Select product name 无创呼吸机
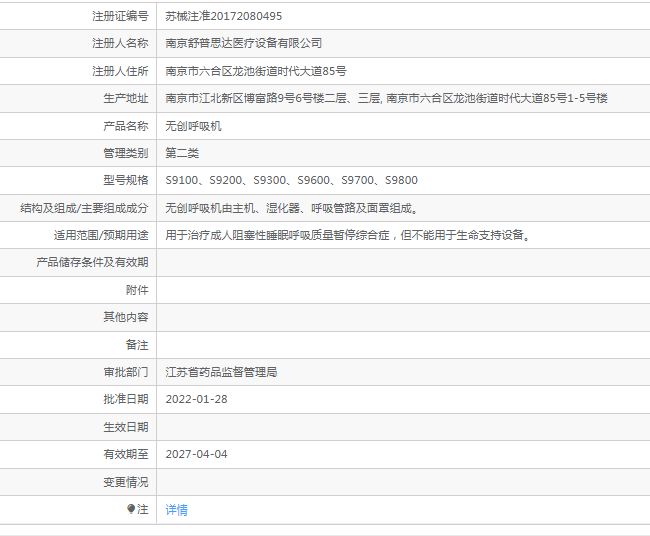This screenshot has height=536, width=650. pos(194,126)
